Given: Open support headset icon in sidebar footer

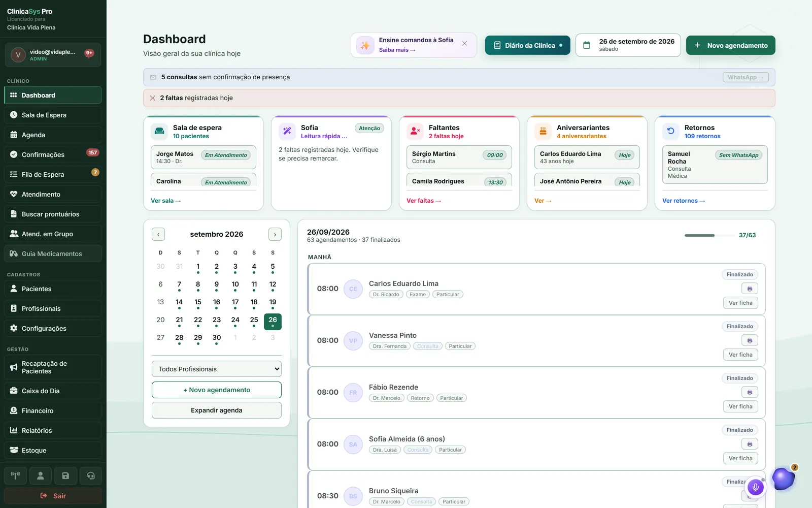Looking at the screenshot, I should (91, 476).
